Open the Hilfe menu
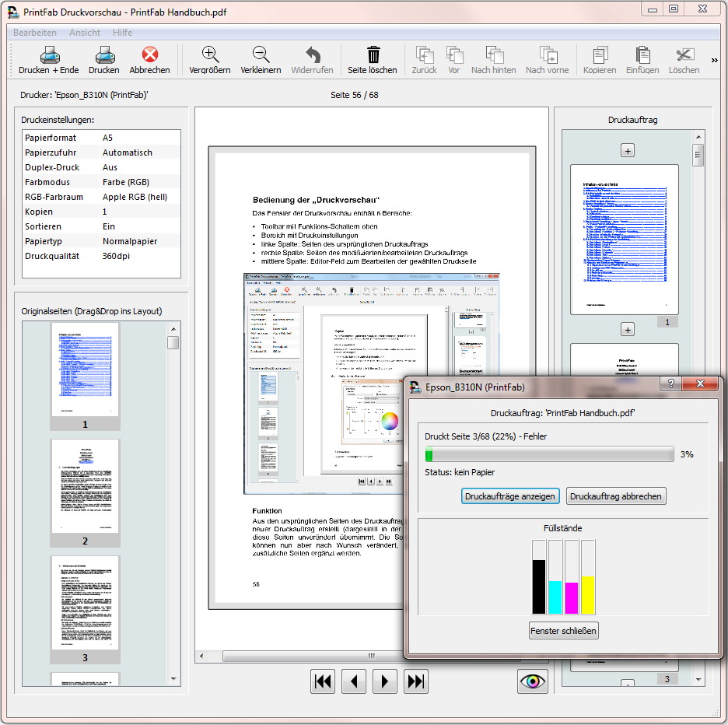The image size is (728, 725). point(122,33)
